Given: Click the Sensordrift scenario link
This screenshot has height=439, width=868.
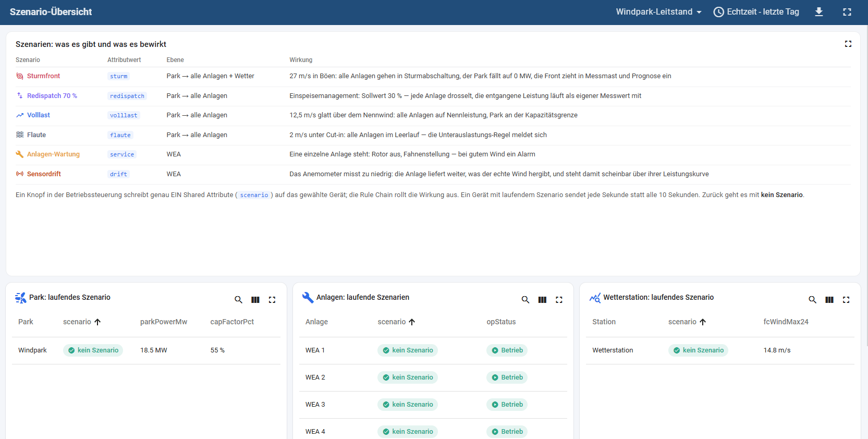Looking at the screenshot, I should coord(44,174).
